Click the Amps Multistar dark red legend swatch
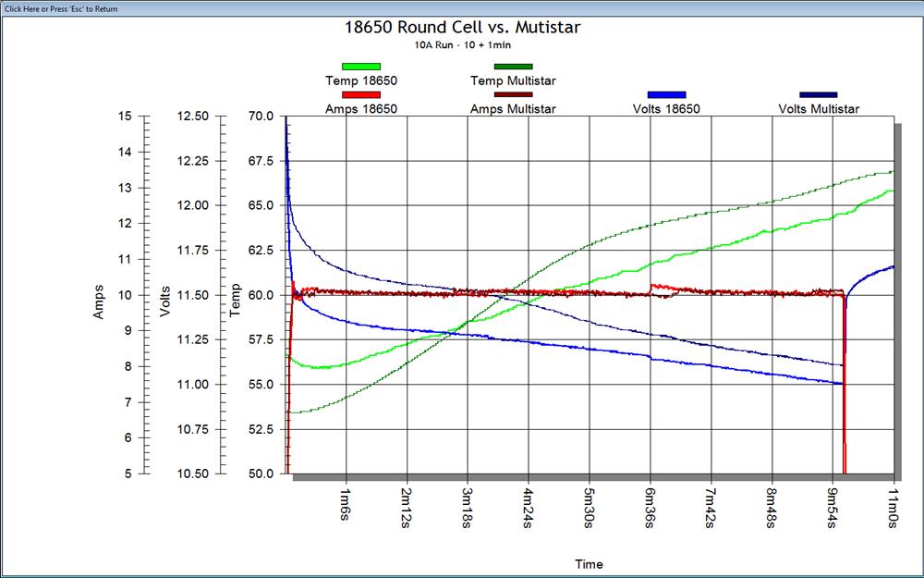This screenshot has height=578, width=924. point(513,94)
